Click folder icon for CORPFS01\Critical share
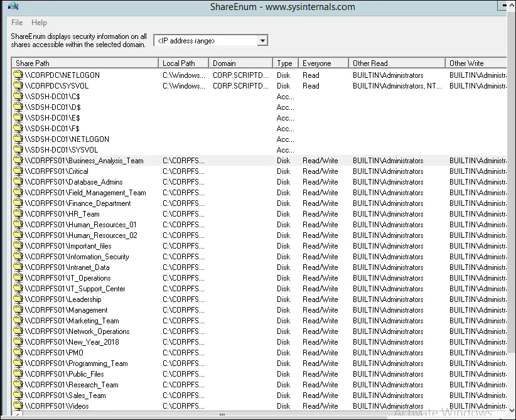The height and width of the screenshot is (420, 516). 18,171
